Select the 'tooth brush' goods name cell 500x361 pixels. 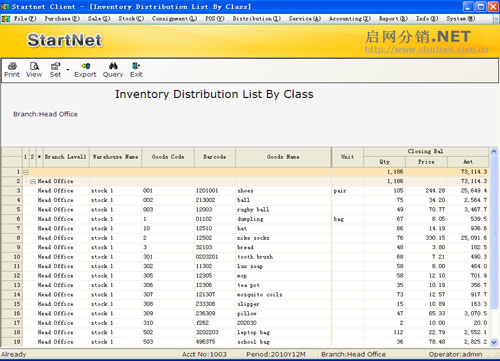pos(283,257)
